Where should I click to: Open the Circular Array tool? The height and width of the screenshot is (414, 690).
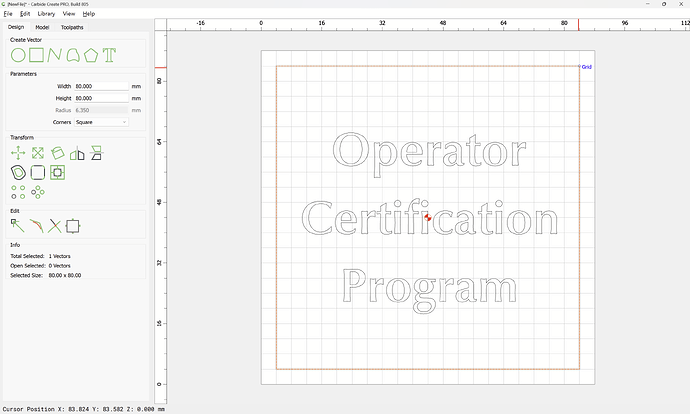pos(38,192)
